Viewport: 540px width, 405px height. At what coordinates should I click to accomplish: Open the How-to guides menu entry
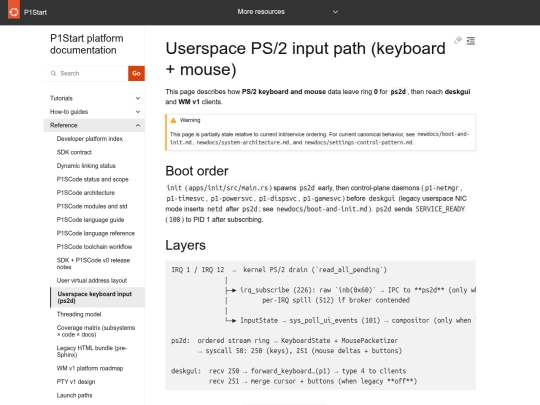[69, 112]
